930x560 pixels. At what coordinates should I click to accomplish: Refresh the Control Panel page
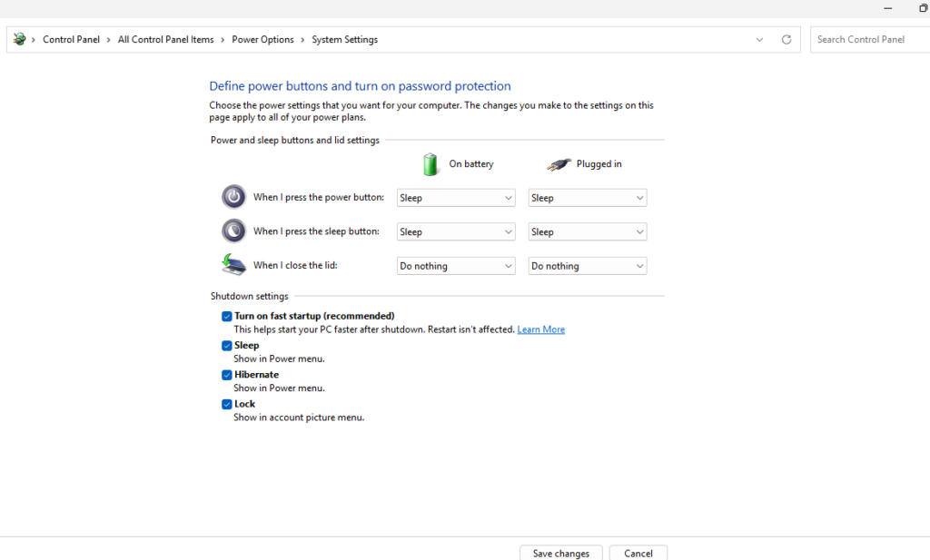pyautogui.click(x=787, y=40)
